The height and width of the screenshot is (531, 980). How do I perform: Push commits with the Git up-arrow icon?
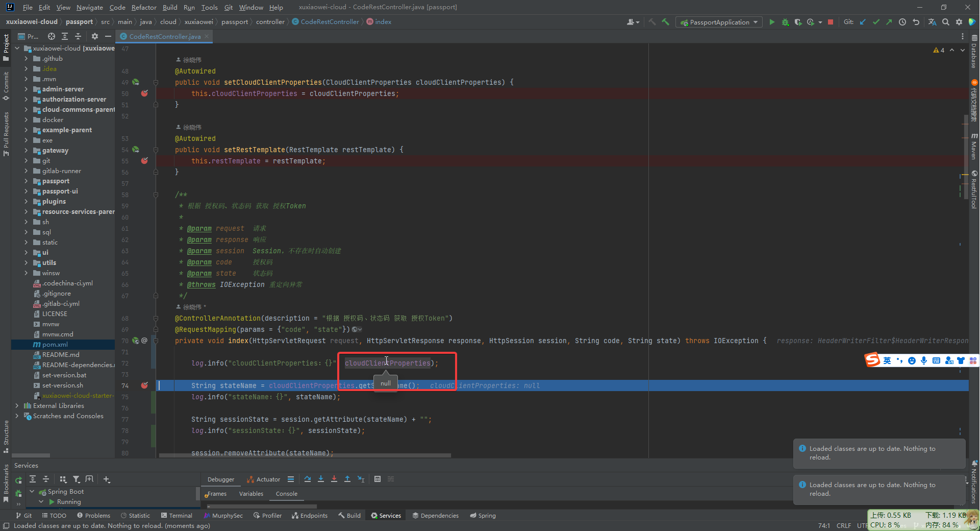[889, 22]
